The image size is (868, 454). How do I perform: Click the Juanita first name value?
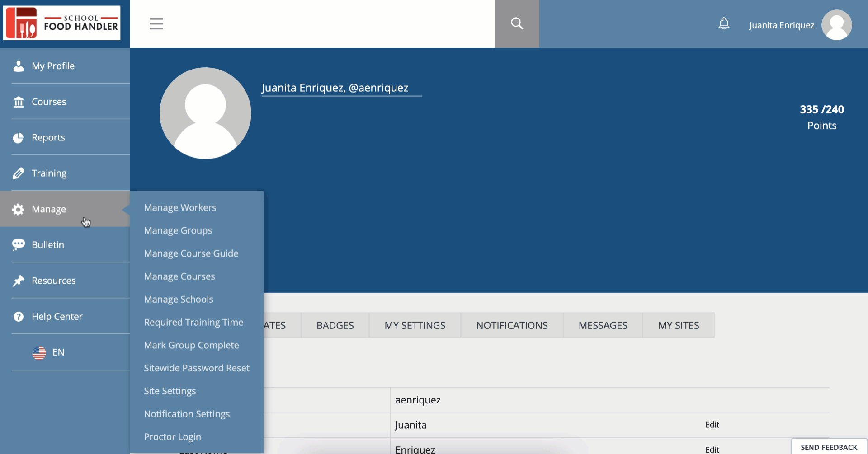coord(410,425)
